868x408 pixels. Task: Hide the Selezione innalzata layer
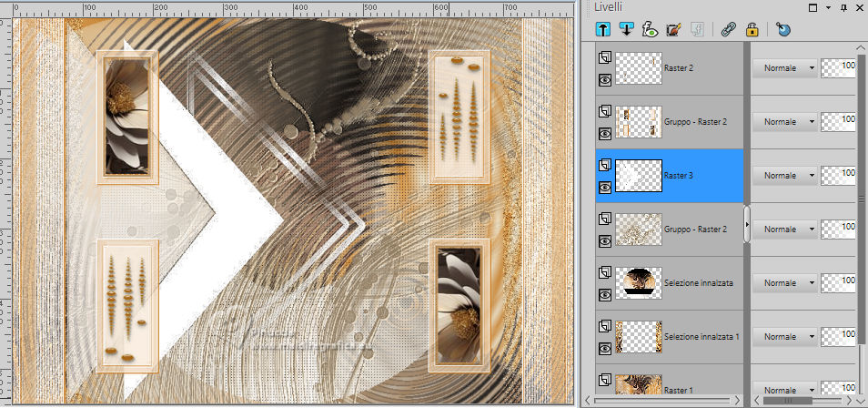tap(605, 295)
